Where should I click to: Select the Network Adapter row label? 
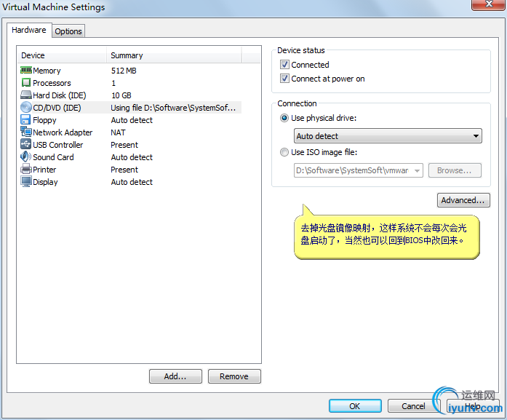pyautogui.click(x=63, y=132)
